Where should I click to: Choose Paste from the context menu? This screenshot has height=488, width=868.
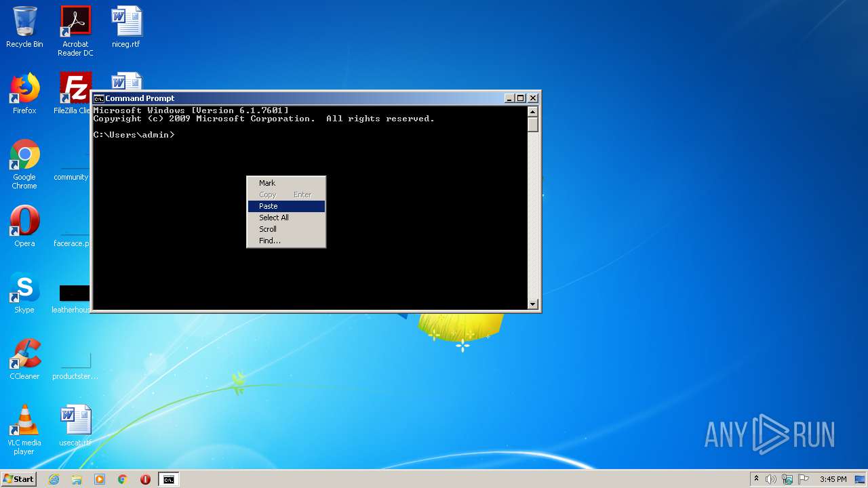coord(286,206)
